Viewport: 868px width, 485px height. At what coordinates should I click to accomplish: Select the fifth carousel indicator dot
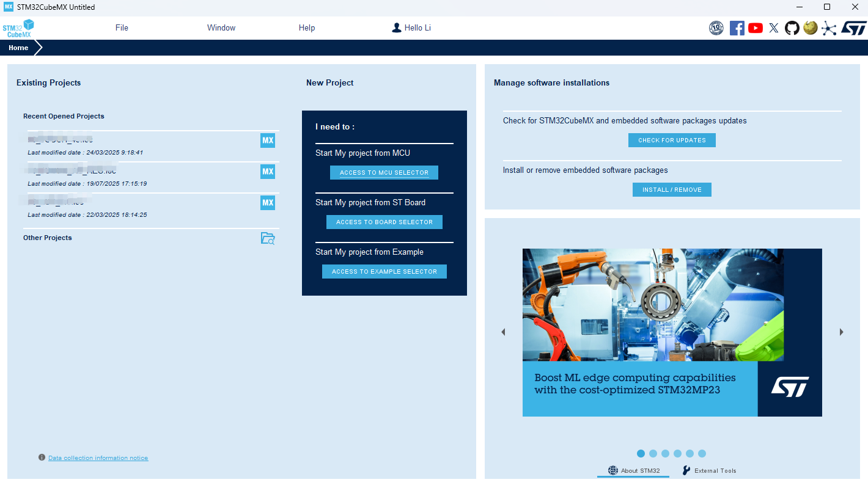point(690,454)
